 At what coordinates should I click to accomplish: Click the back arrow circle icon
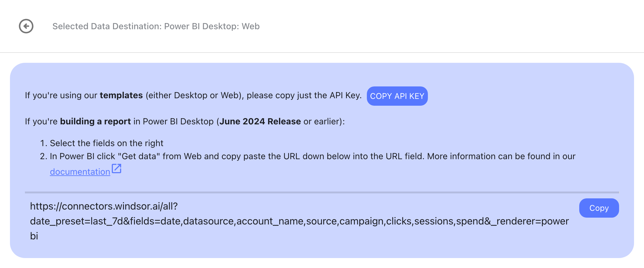click(26, 26)
